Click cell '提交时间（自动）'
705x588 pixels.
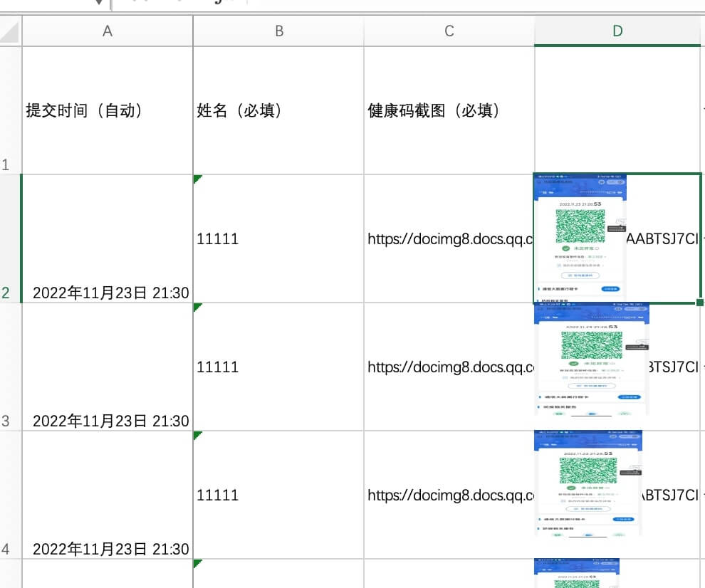(108, 110)
